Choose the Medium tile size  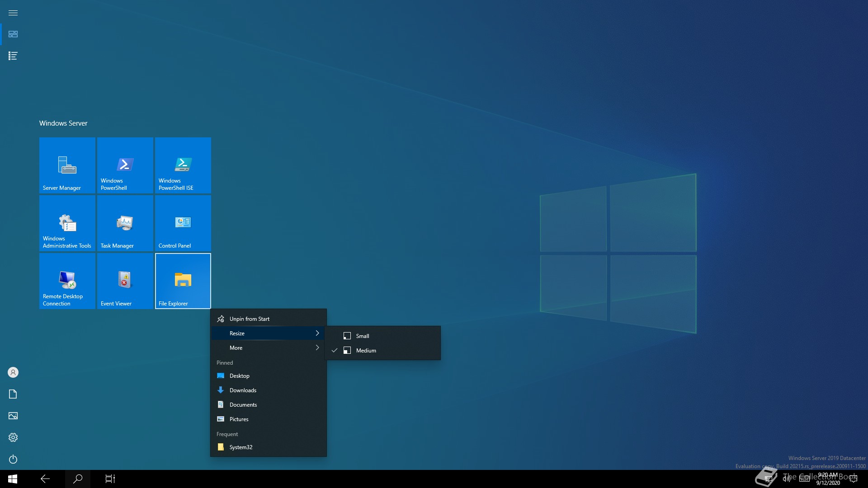click(382, 351)
